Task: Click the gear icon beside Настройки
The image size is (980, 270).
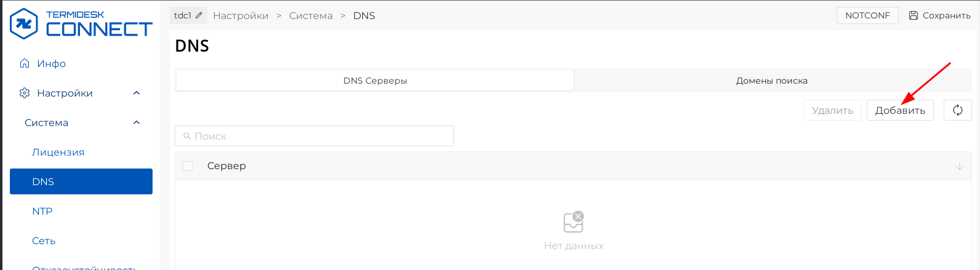Action: 25,93
